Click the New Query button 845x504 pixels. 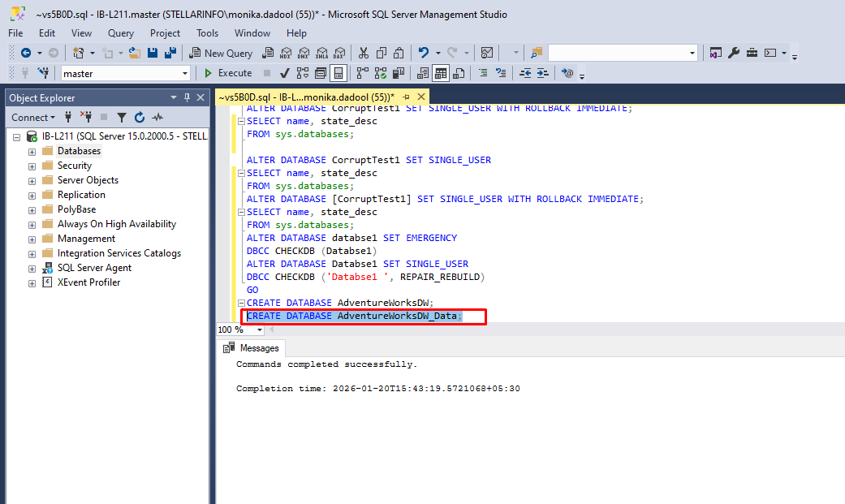[x=221, y=52]
